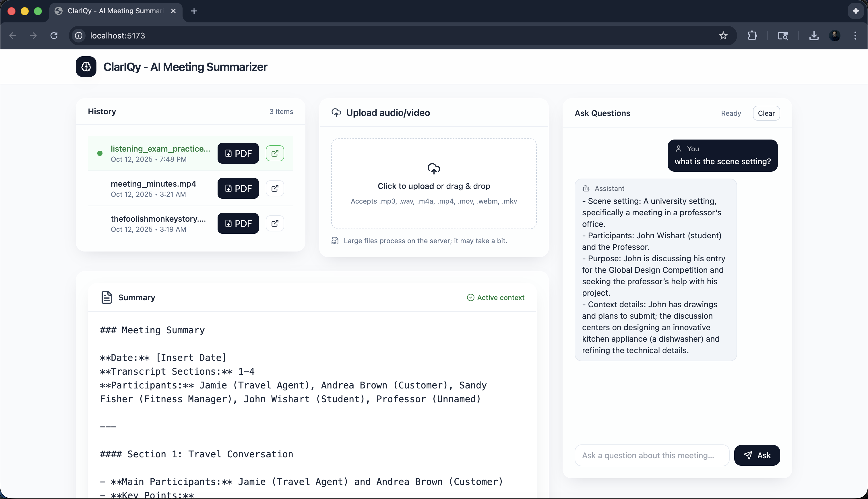Click the cloud upload icon in dropzone
Image resolution: width=868 pixels, height=499 pixels.
pyautogui.click(x=434, y=169)
